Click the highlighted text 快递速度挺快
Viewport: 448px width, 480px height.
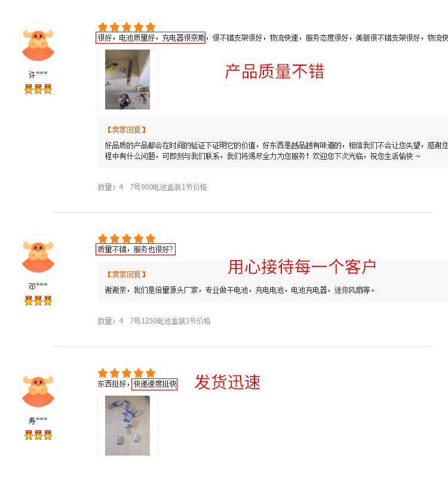pyautogui.click(x=155, y=384)
